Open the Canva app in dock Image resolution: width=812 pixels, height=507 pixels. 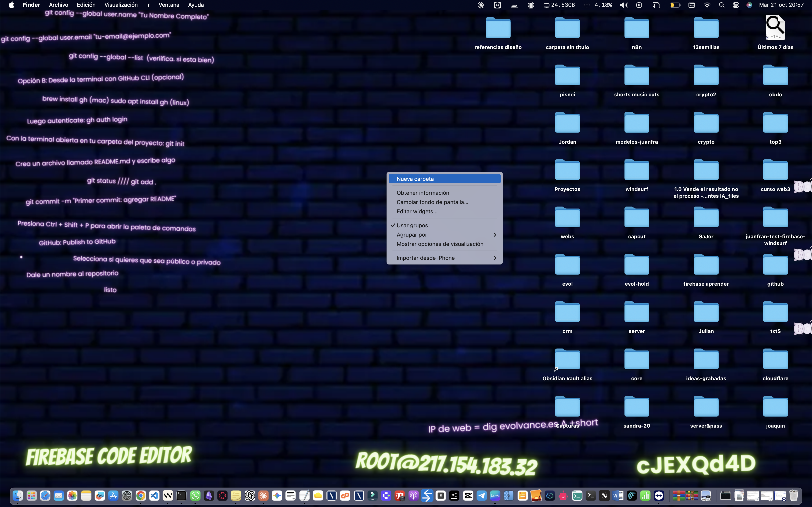(495, 495)
